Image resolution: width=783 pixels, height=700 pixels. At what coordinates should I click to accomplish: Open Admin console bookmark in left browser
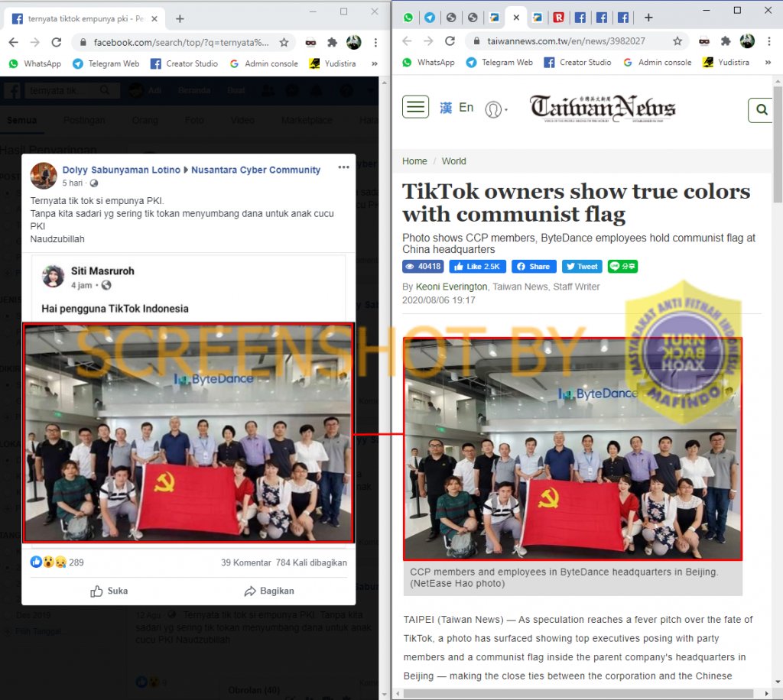(x=264, y=64)
